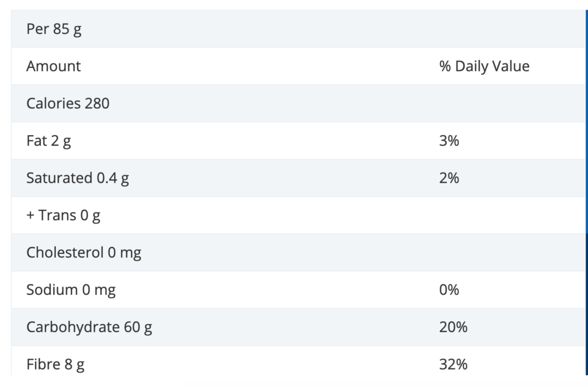
Task: Click the "Fibre 8 g" entry
Action: [55, 364]
